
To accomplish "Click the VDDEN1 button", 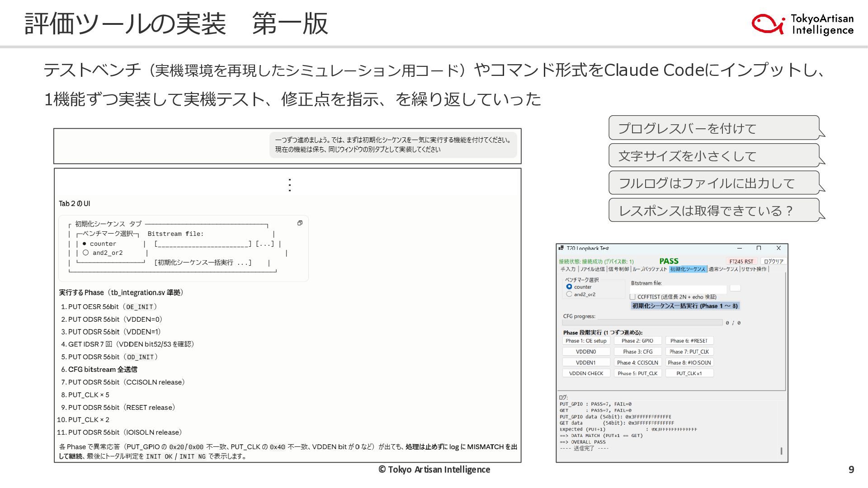I will [x=586, y=362].
